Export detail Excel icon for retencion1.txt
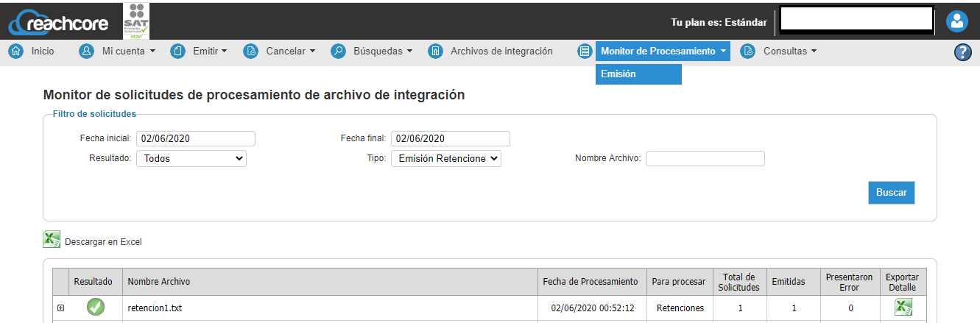980x323 pixels. point(903,308)
